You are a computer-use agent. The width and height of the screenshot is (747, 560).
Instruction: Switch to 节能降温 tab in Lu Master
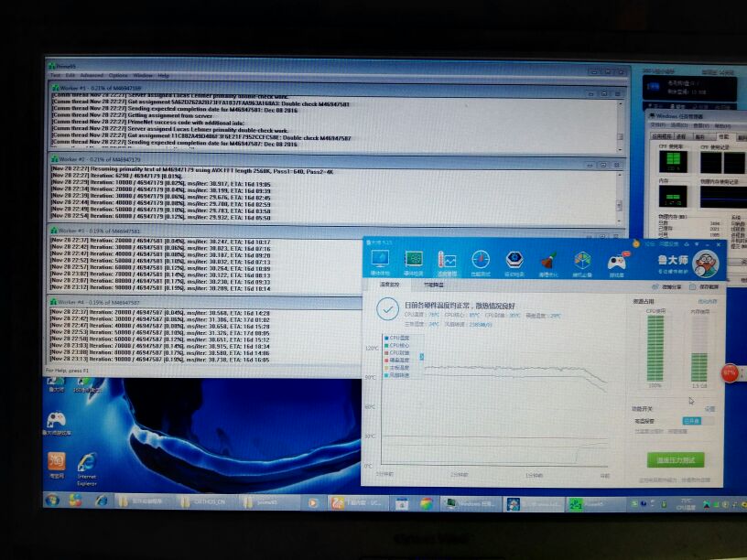[434, 285]
